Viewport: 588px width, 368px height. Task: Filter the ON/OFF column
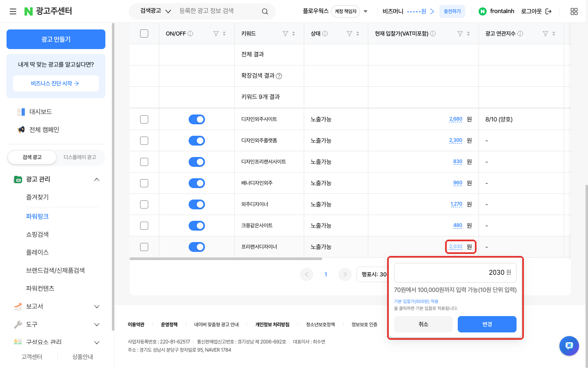[x=216, y=34]
